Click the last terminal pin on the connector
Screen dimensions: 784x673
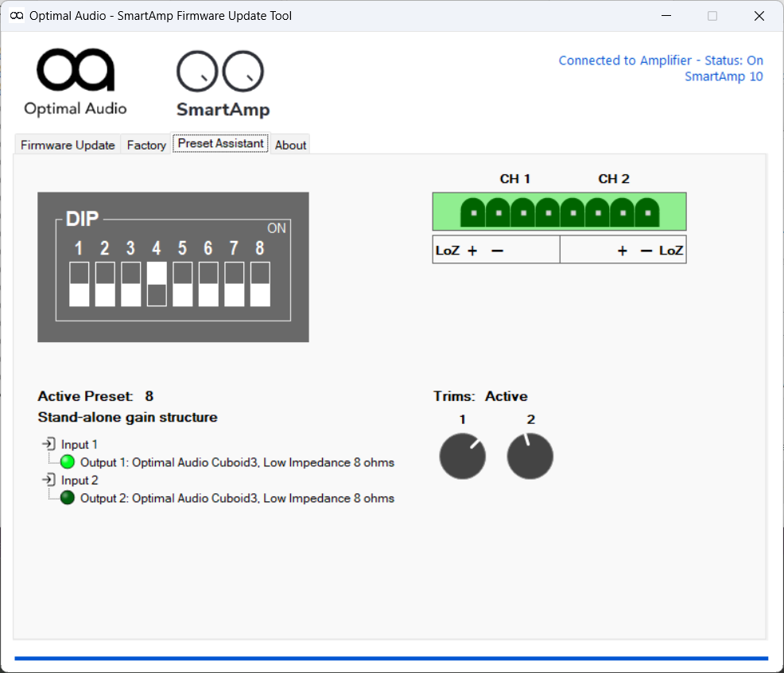[647, 212]
